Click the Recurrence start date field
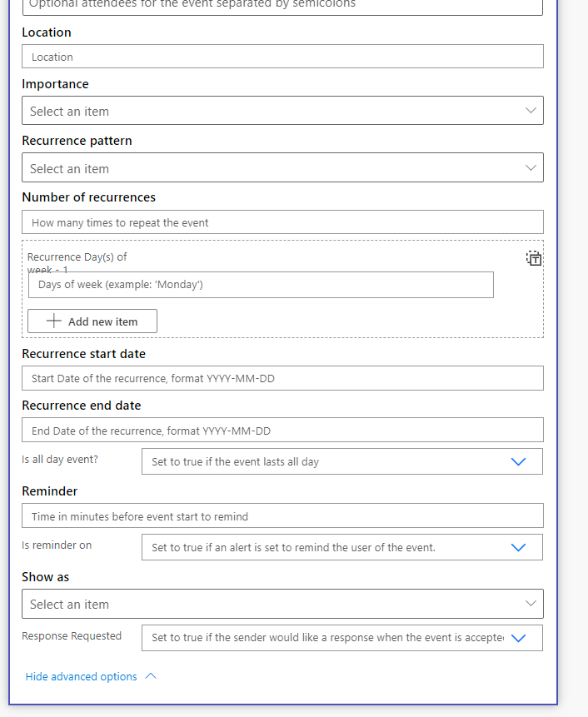 point(282,378)
